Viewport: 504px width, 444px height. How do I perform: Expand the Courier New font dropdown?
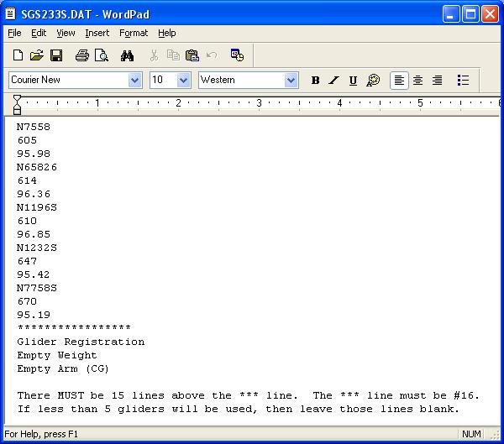click(134, 81)
